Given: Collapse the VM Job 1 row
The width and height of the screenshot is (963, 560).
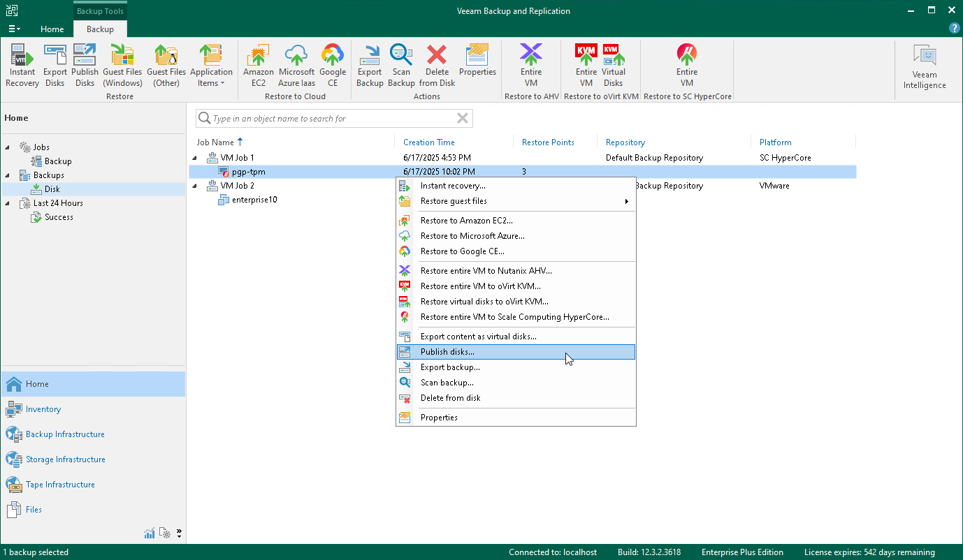Looking at the screenshot, I should 195,158.
